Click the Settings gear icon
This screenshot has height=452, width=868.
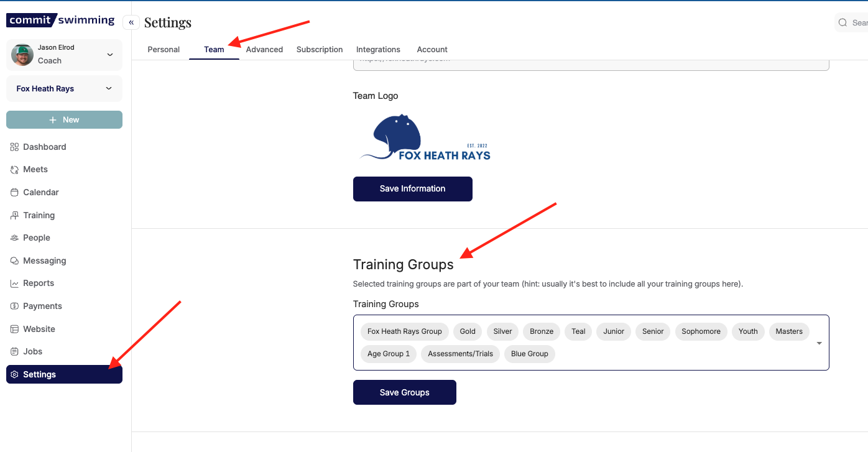(x=15, y=374)
